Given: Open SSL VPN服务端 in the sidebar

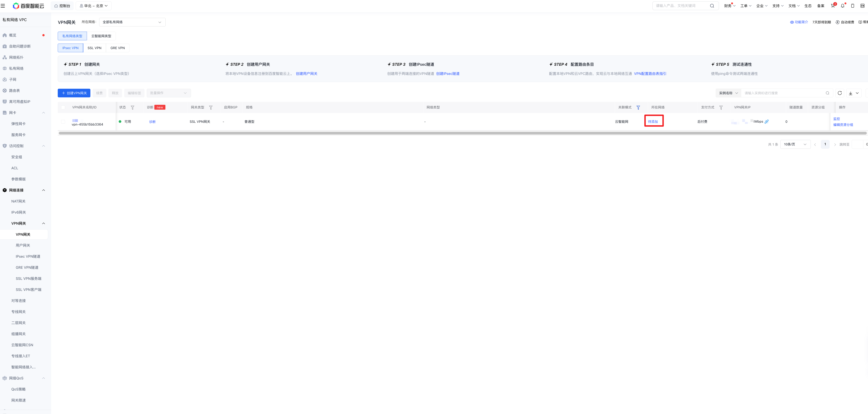Looking at the screenshot, I should [x=29, y=279].
